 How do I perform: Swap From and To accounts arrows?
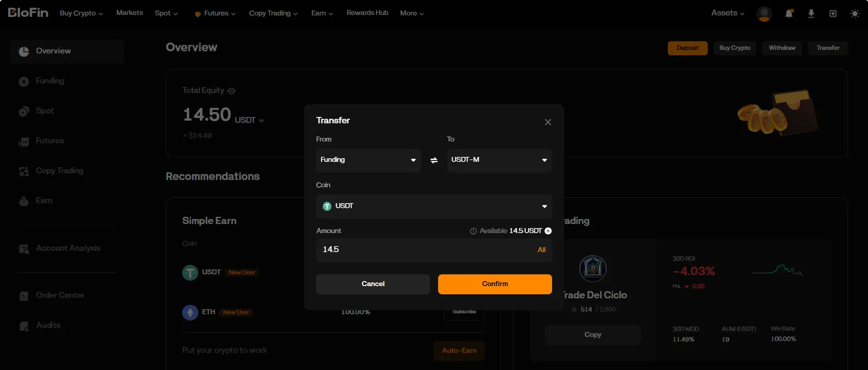pos(434,160)
